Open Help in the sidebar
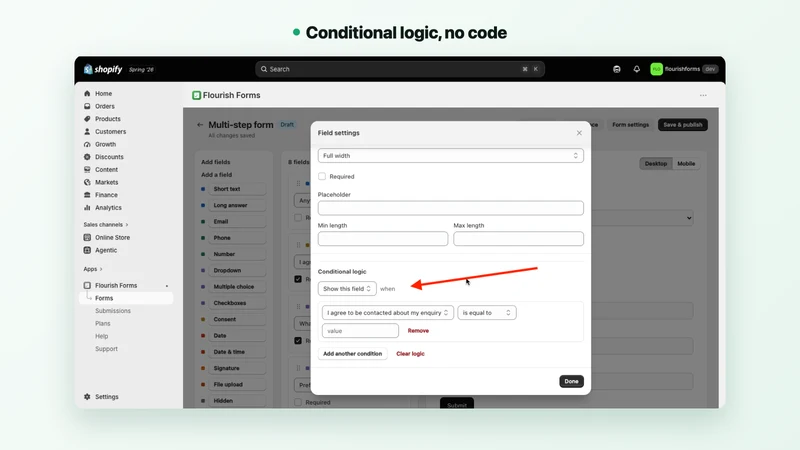The height and width of the screenshot is (450, 800). pos(102,336)
